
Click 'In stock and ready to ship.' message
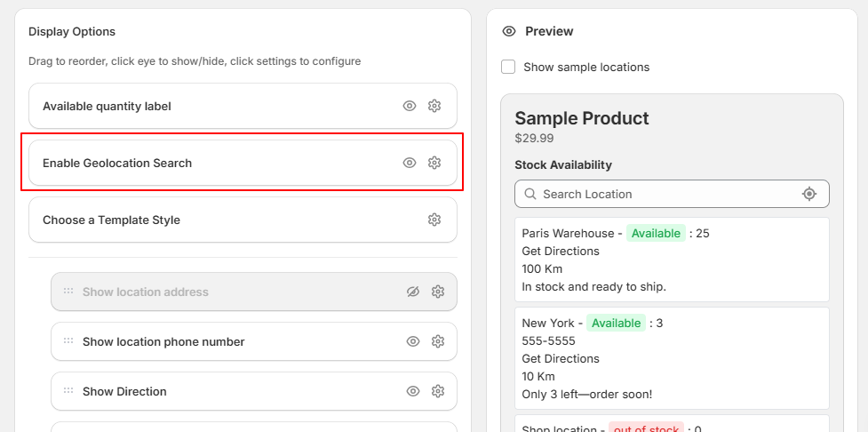tap(594, 286)
